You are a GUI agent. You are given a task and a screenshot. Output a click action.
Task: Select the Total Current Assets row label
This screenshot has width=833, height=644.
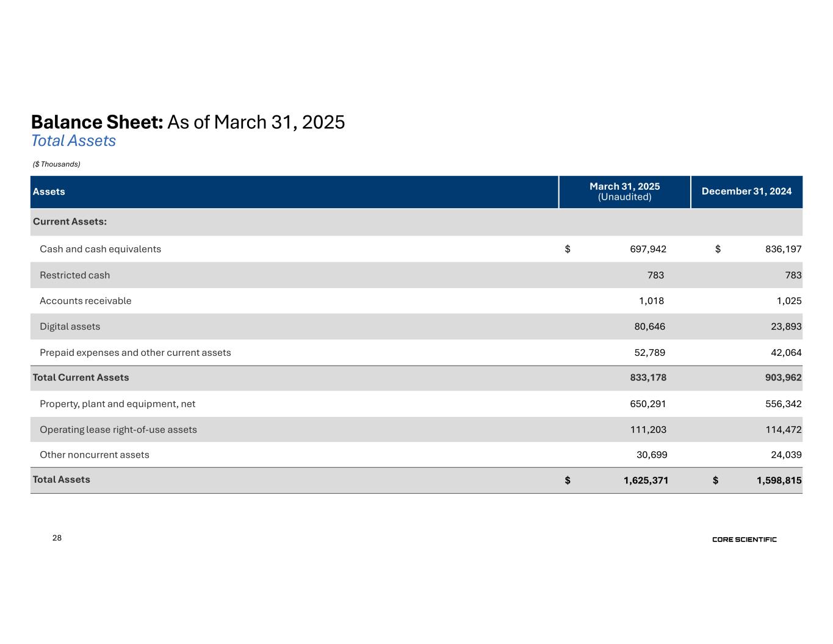[x=81, y=378]
